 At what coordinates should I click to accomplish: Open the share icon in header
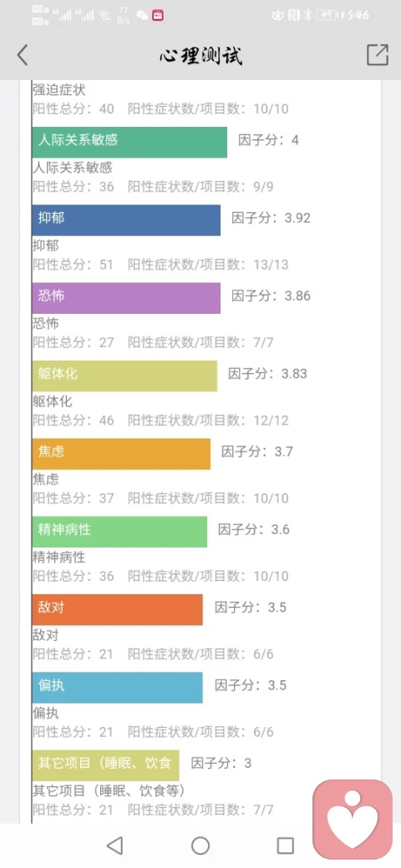point(377,55)
